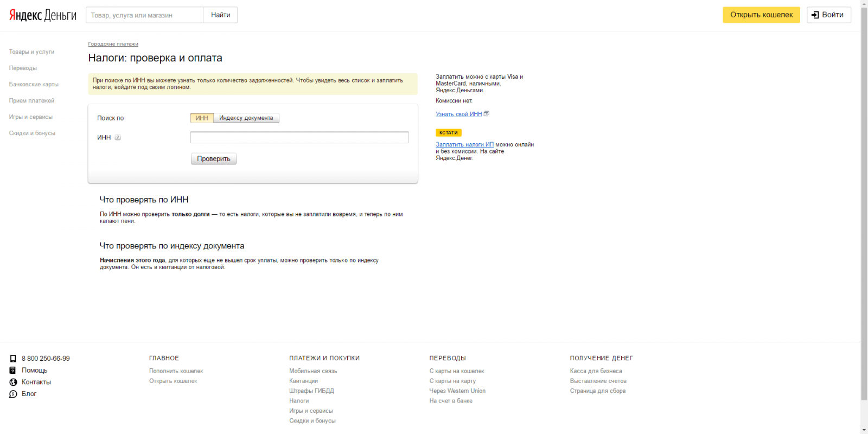
Task: Follow the Городские платежи breadcrumb link
Action: coord(113,44)
